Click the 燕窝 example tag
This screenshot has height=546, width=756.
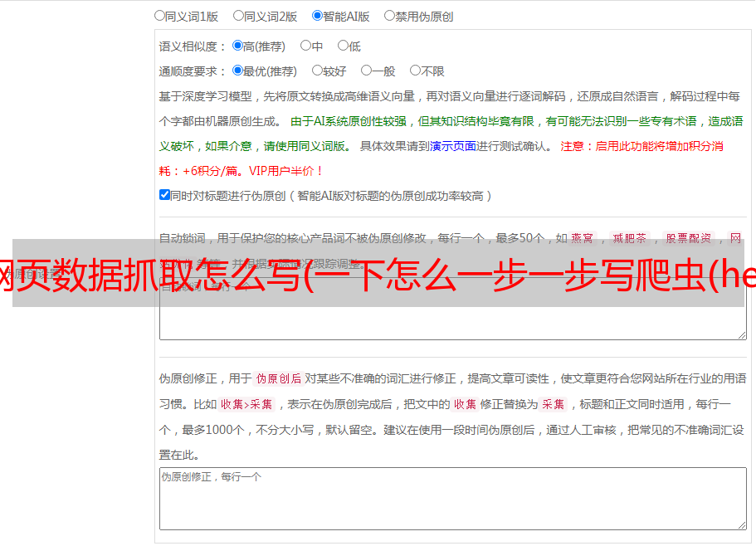(582, 238)
